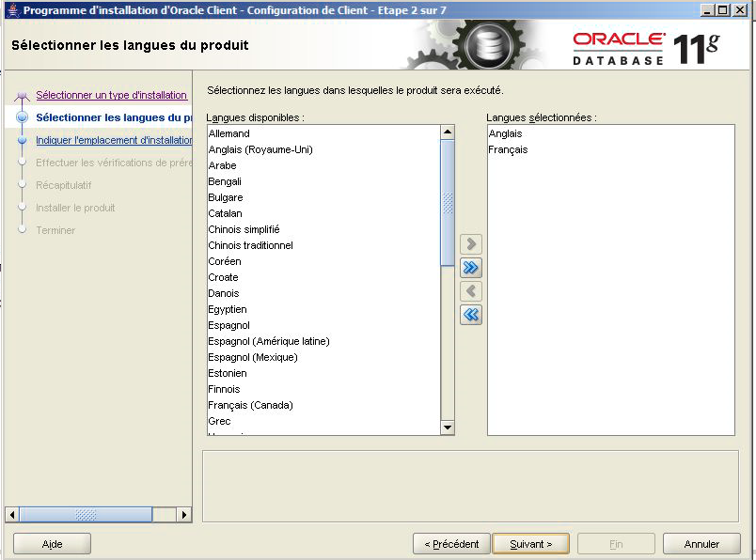Remove all languages with double left arrow

click(x=471, y=315)
